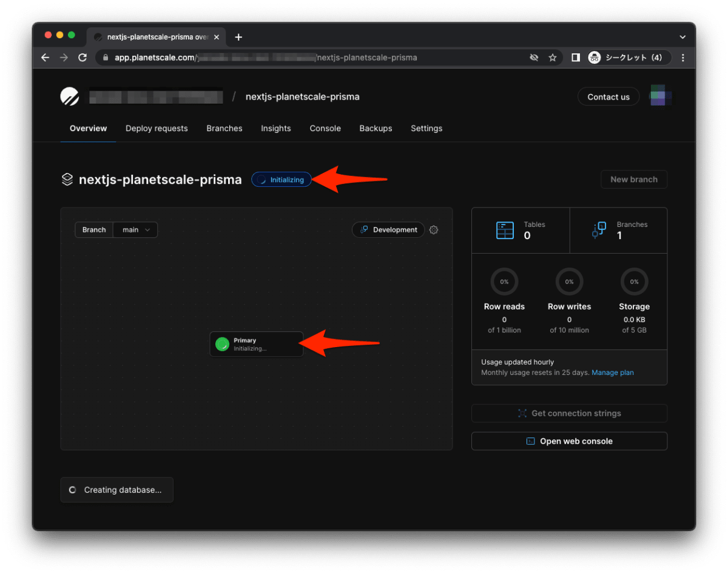This screenshot has height=574, width=728.
Task: Click the Tables grid icon
Action: (505, 230)
